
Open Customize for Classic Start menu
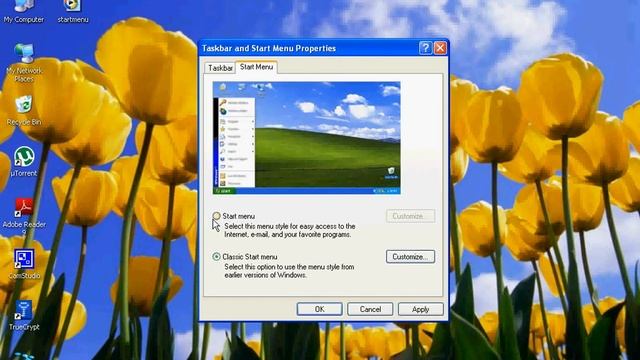tap(410, 257)
